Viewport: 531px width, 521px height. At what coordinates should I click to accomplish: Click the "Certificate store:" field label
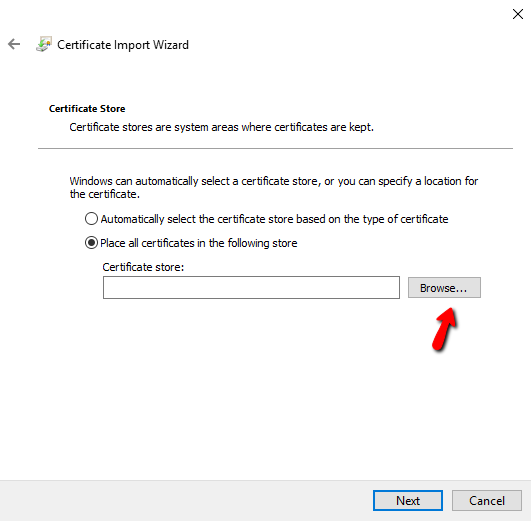[x=143, y=267]
